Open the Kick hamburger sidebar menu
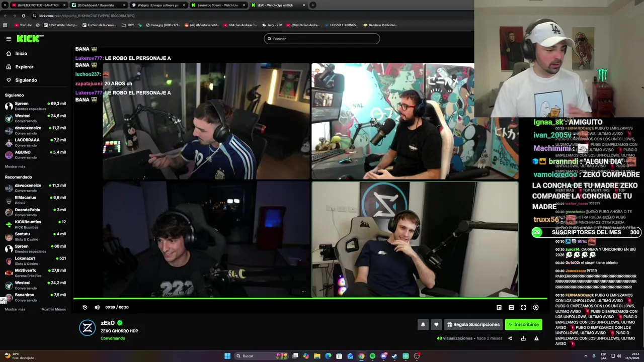This screenshot has width=644, height=362. (x=9, y=39)
